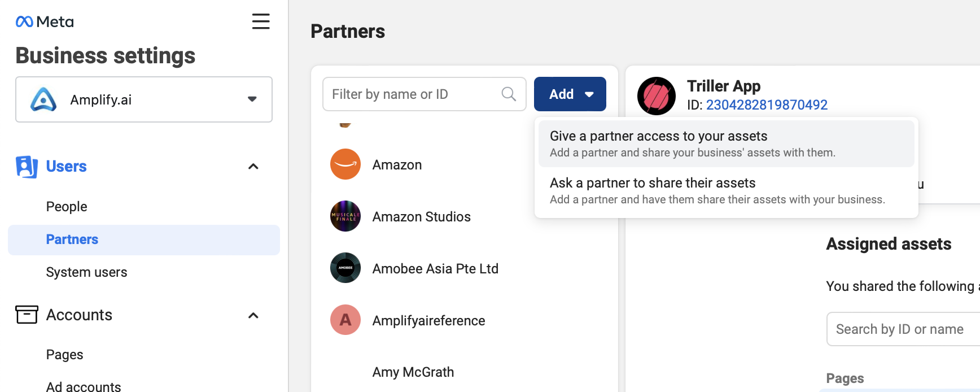This screenshot has height=392, width=980.
Task: Click the Accounts archive box icon
Action: point(27,315)
